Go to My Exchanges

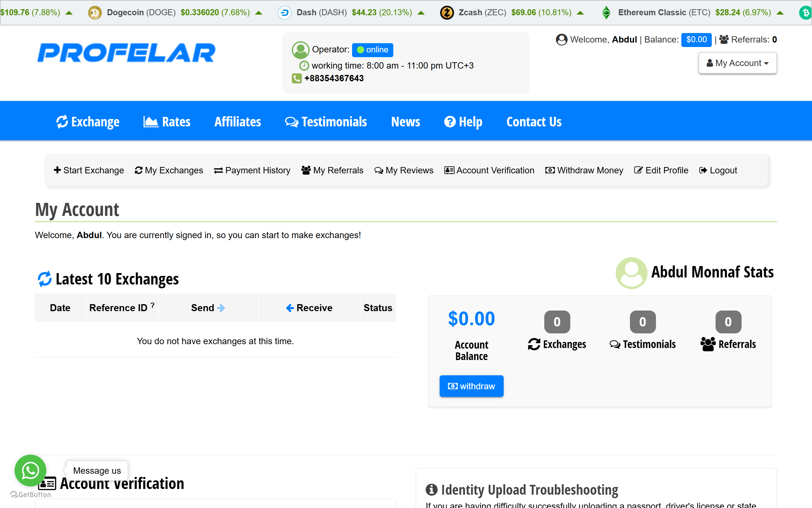pos(169,170)
